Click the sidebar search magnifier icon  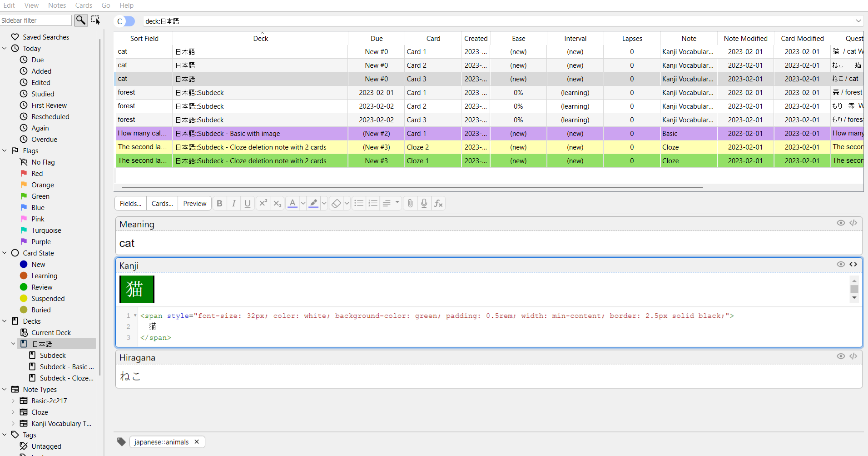(80, 20)
